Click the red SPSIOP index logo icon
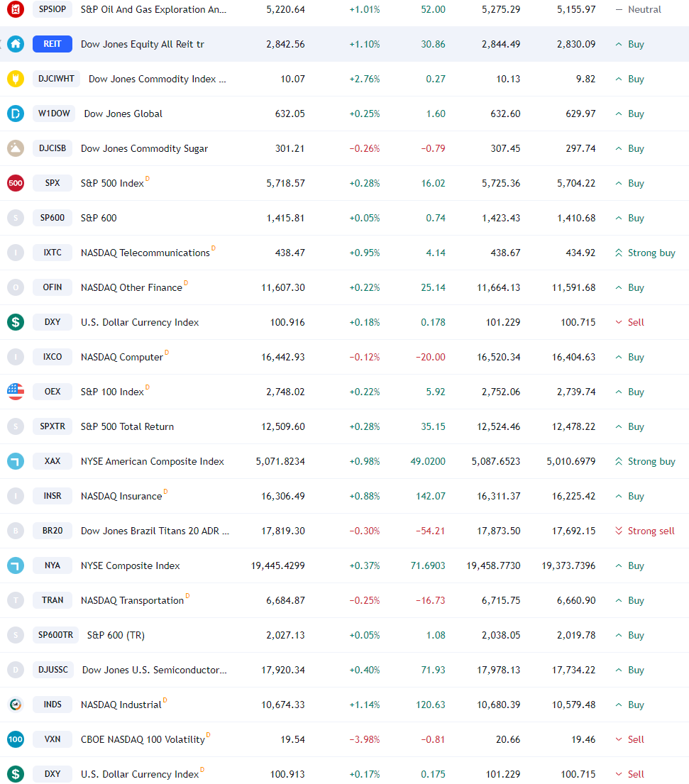Viewport: 689px width, 784px height. (16, 9)
